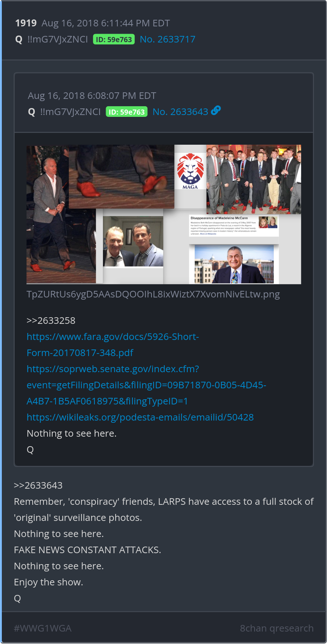Open the soprweb.senate.gov filing details link
Viewport: 327px width, 644px height.
(146, 385)
